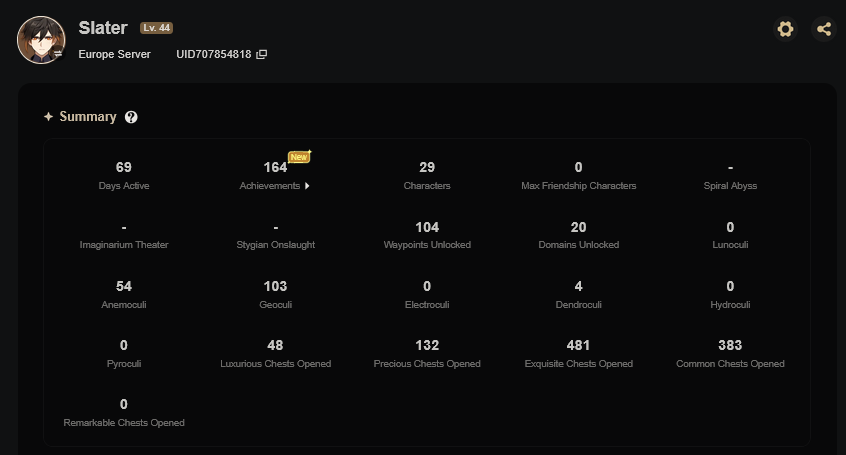Select the Spiral Abyss stat
The image size is (846, 455).
point(730,176)
